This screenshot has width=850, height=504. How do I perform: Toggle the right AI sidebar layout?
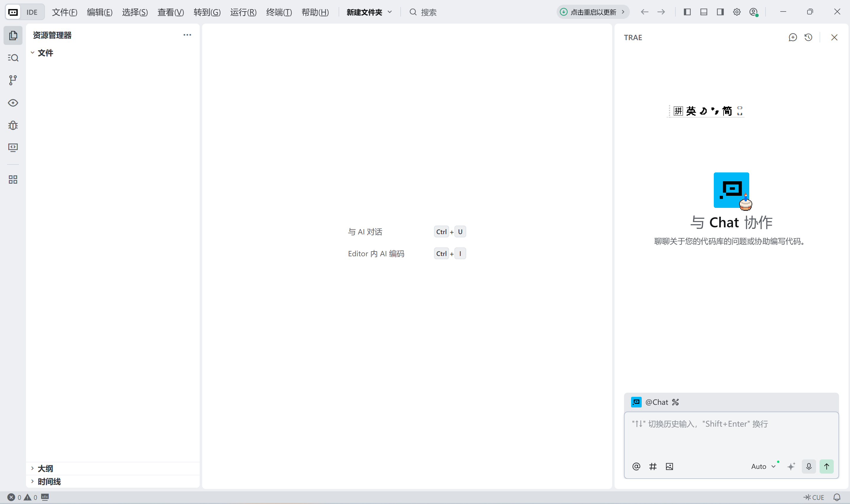coord(720,12)
